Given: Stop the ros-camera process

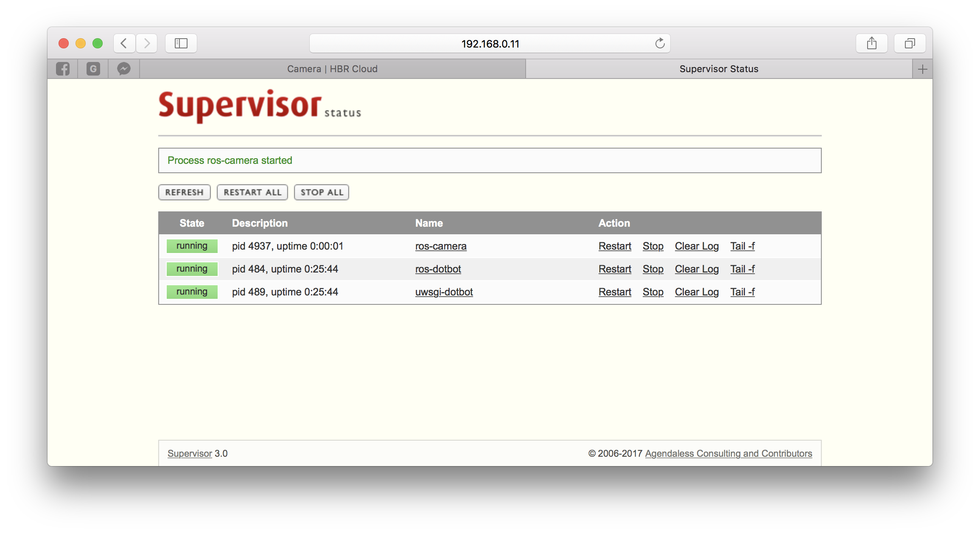Looking at the screenshot, I should [652, 246].
